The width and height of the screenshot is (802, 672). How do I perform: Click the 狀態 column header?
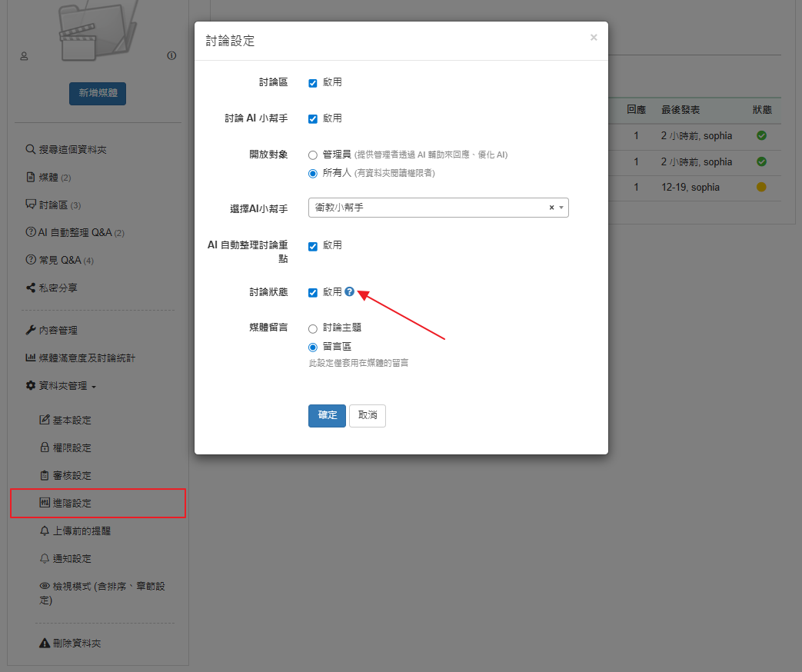click(761, 109)
